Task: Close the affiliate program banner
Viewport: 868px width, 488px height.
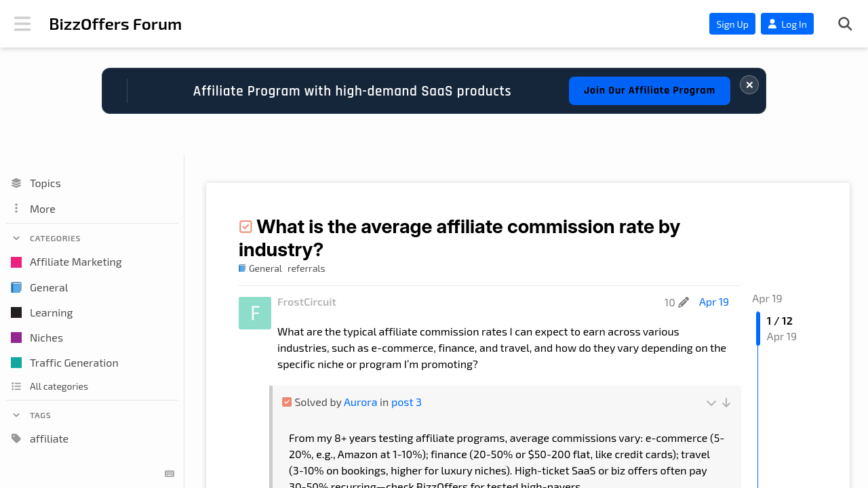Action: tap(749, 85)
